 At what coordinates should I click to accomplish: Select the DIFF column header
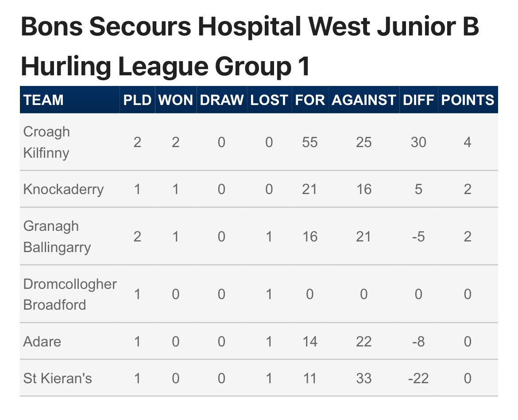[x=418, y=100]
